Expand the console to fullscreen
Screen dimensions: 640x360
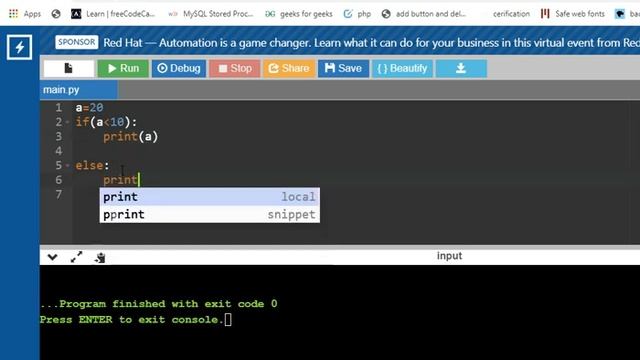(76, 257)
